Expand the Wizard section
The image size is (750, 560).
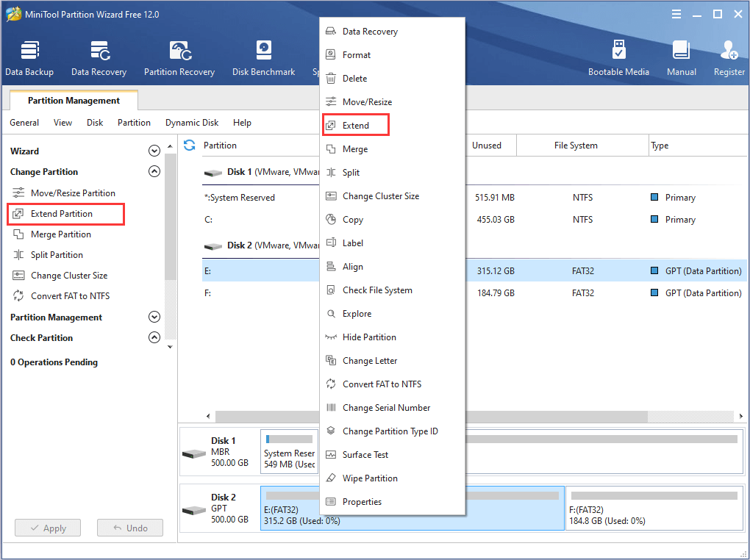tap(154, 151)
